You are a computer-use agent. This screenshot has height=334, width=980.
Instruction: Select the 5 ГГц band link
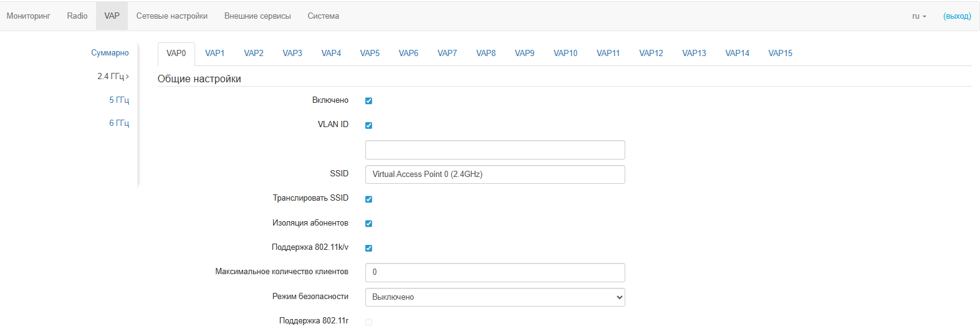click(x=119, y=100)
